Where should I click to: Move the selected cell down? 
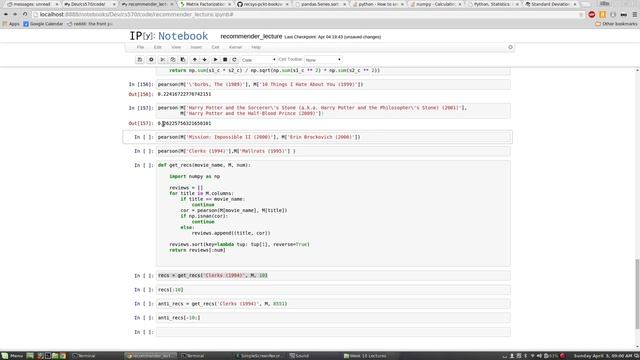204,60
